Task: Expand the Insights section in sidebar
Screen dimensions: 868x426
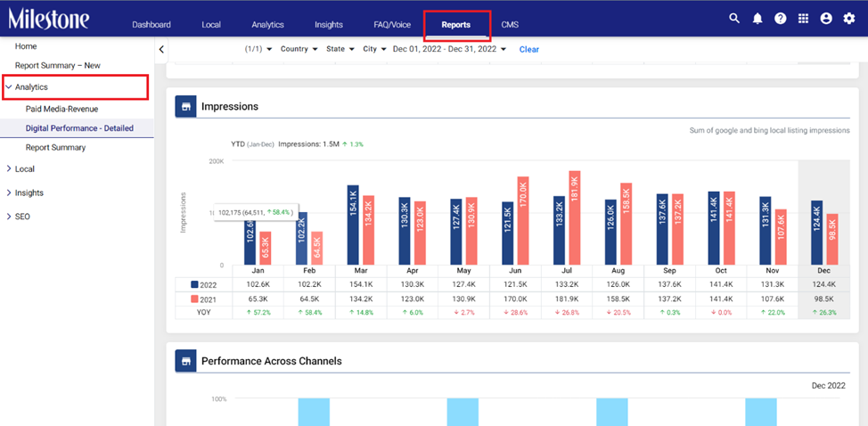Action: point(24,193)
